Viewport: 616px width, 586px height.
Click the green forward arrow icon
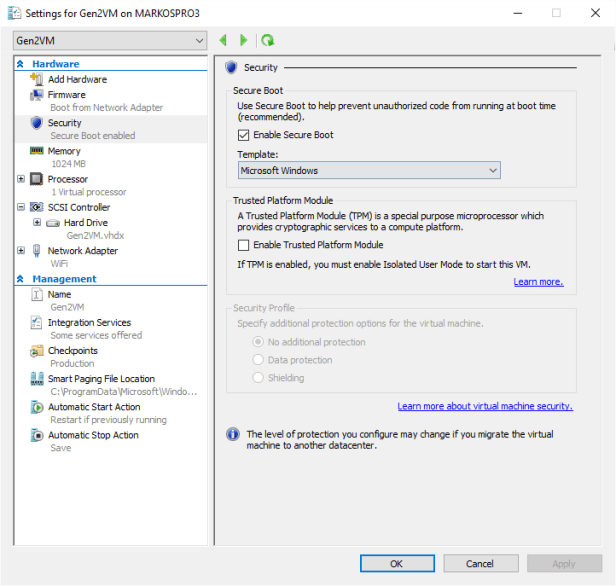tap(243, 40)
